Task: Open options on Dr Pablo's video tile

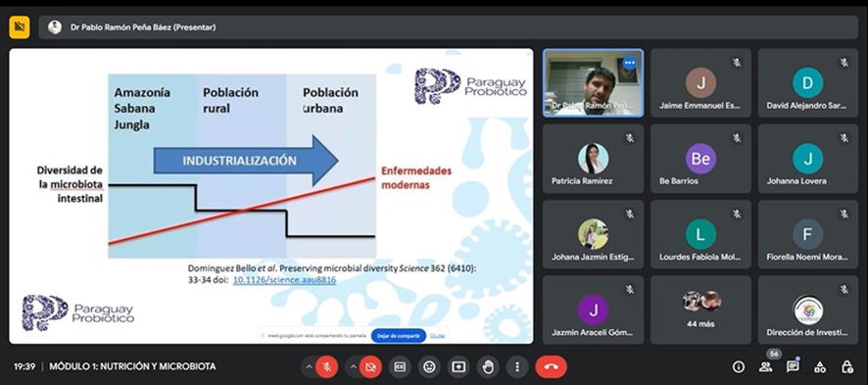Action: pos(629,63)
